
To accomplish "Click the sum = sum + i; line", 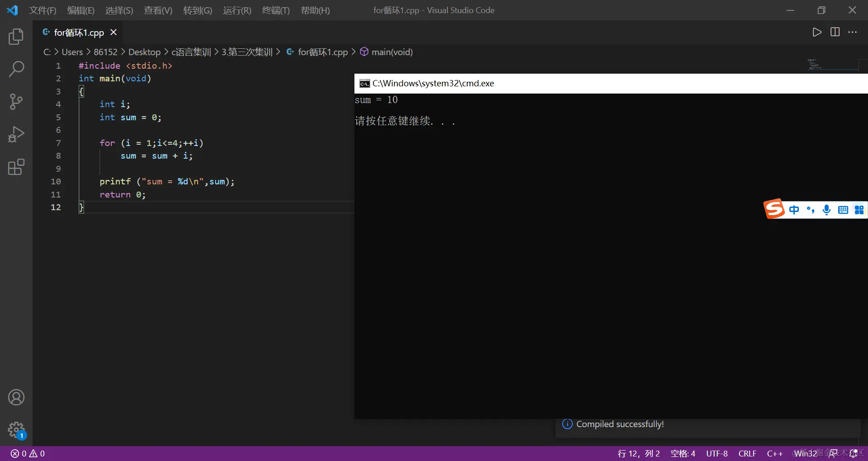I will pos(156,155).
